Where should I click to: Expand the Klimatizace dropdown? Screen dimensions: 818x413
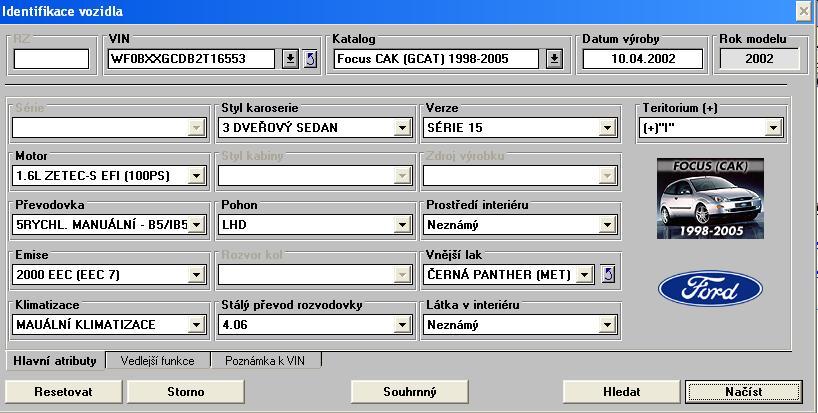click(x=196, y=325)
